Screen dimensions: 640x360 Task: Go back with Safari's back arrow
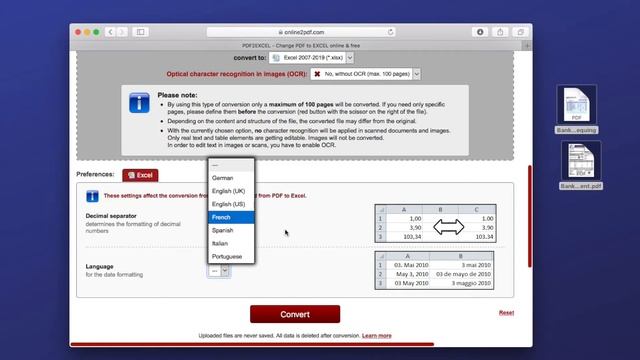pos(110,32)
